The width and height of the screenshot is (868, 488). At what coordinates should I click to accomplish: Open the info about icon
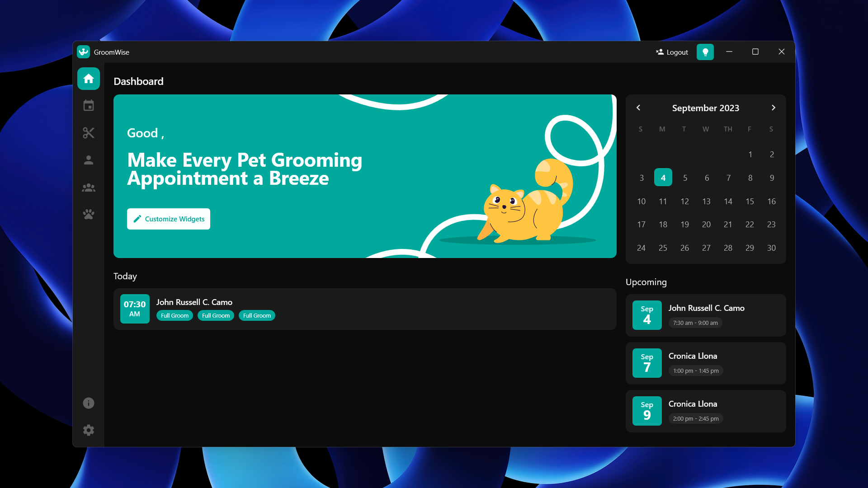pos(89,403)
